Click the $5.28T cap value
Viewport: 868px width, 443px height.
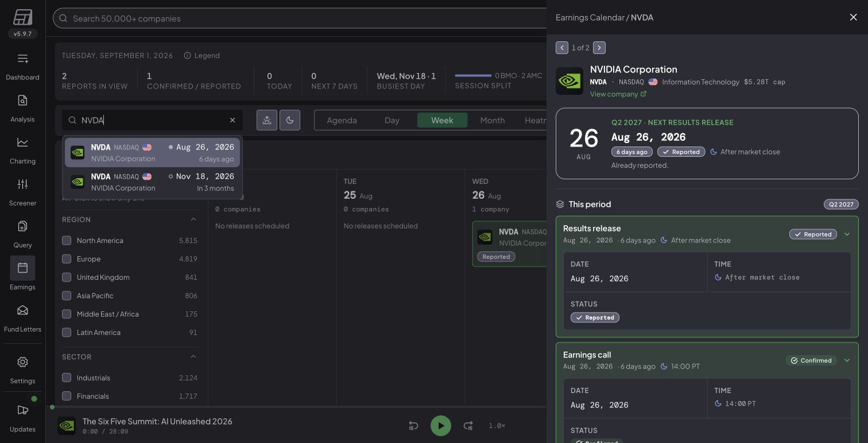click(x=765, y=82)
